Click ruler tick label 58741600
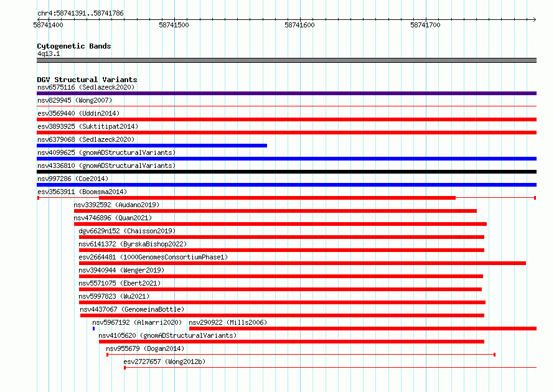Viewport: 554px width, 392px height. pyautogui.click(x=299, y=25)
